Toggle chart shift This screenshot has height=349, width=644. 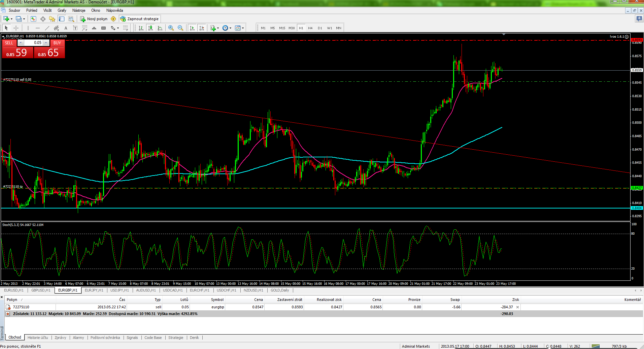[202, 28]
